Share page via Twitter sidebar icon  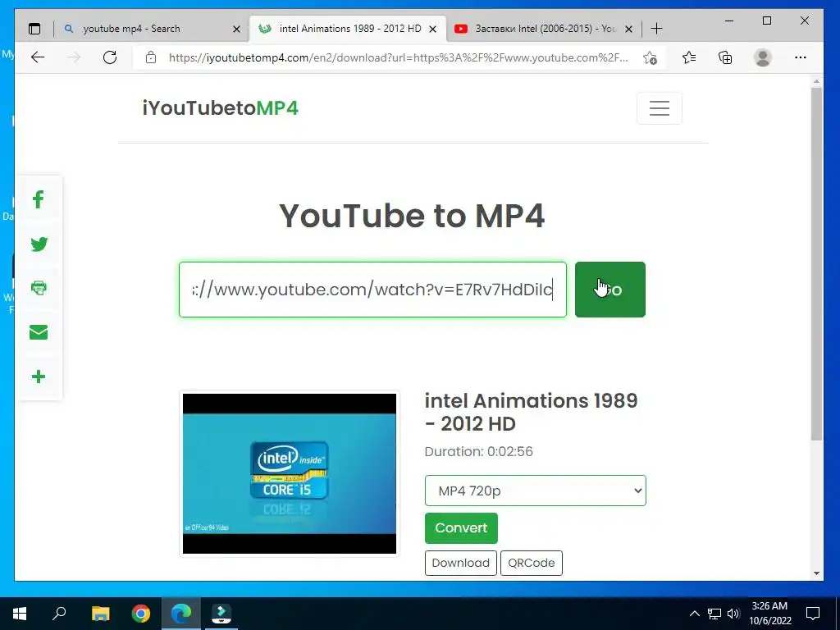coord(39,244)
